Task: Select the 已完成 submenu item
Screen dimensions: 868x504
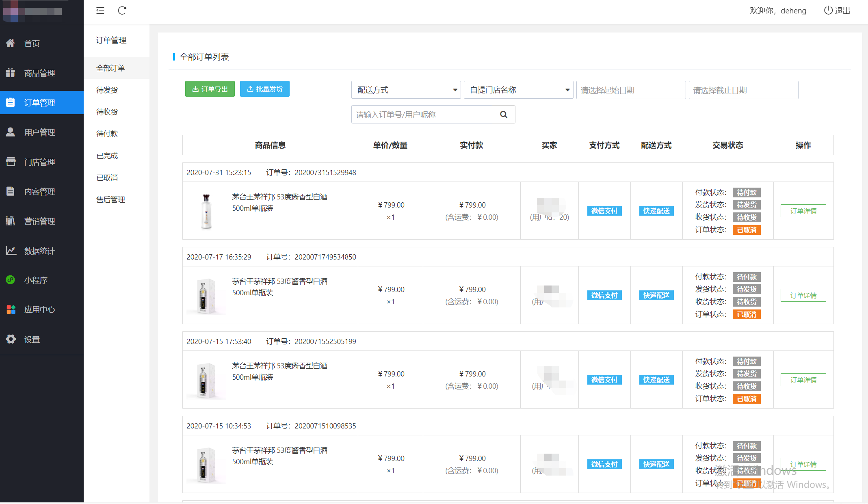Action: pos(117,156)
